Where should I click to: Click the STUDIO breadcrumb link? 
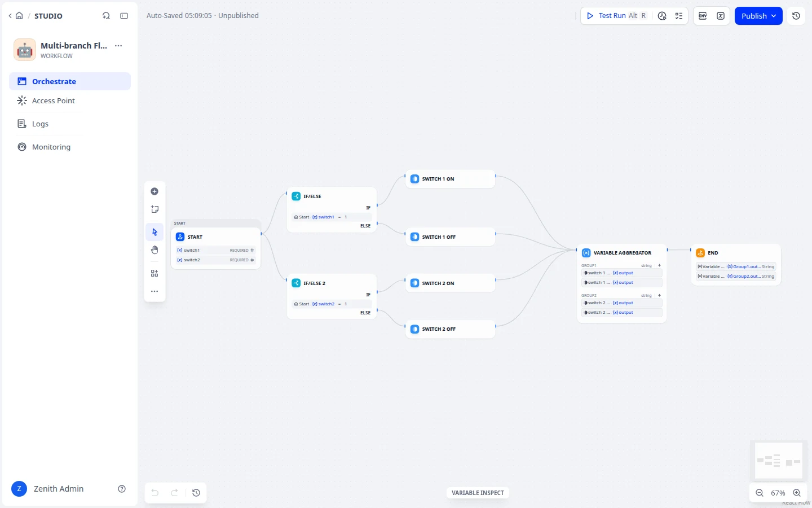48,16
